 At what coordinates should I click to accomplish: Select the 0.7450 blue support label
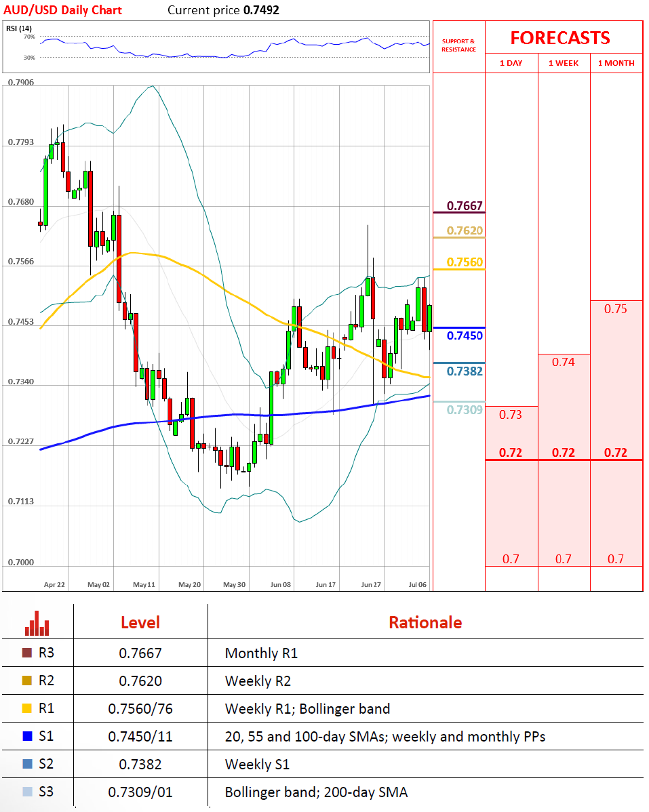click(465, 336)
